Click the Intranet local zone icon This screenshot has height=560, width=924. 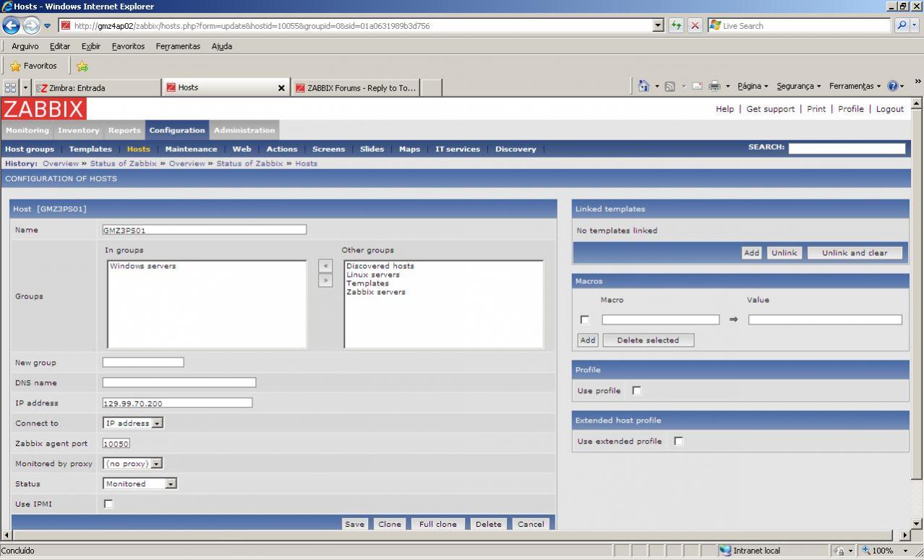tap(725, 551)
